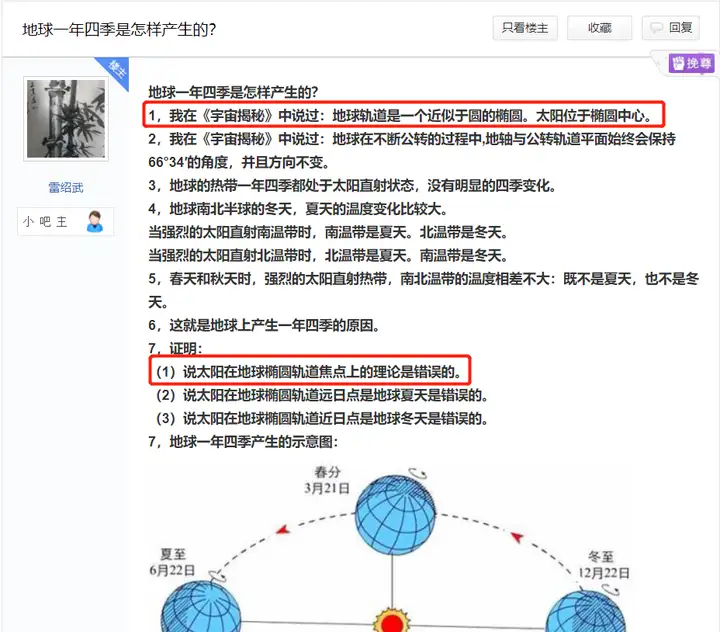Click the 春分 3月21日 label in diagram
The height and width of the screenshot is (632, 720).
click(x=327, y=480)
